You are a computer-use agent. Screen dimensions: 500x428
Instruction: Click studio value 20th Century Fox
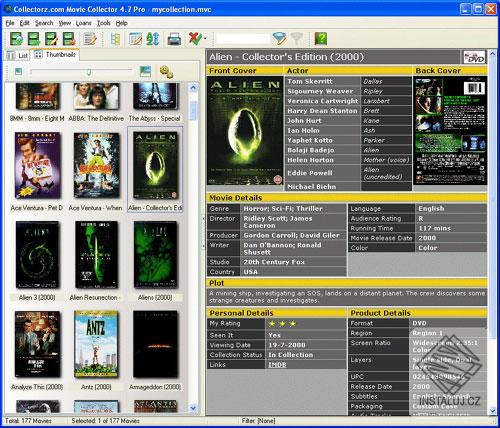tap(274, 262)
